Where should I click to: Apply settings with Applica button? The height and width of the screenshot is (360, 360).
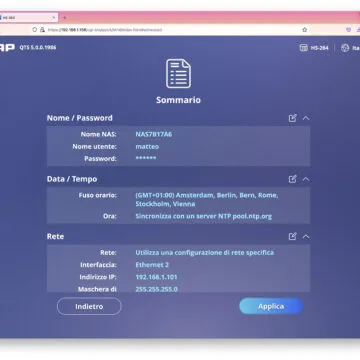(271, 306)
